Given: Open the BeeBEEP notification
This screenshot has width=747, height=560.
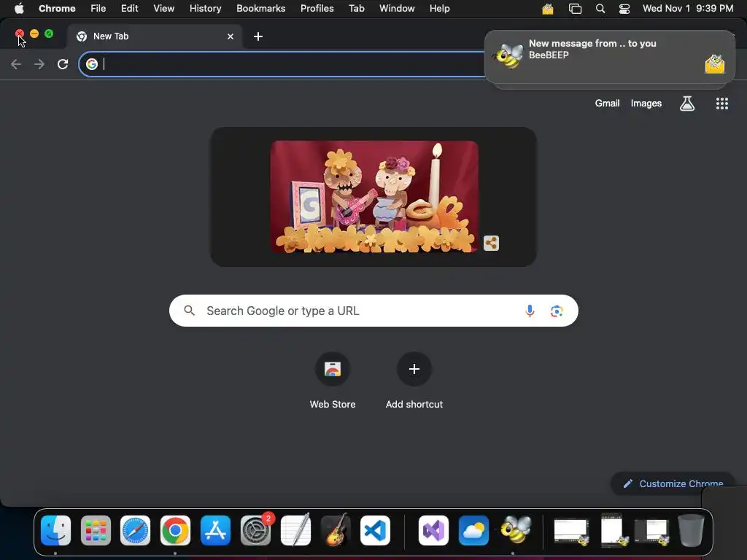Looking at the screenshot, I should (610, 57).
